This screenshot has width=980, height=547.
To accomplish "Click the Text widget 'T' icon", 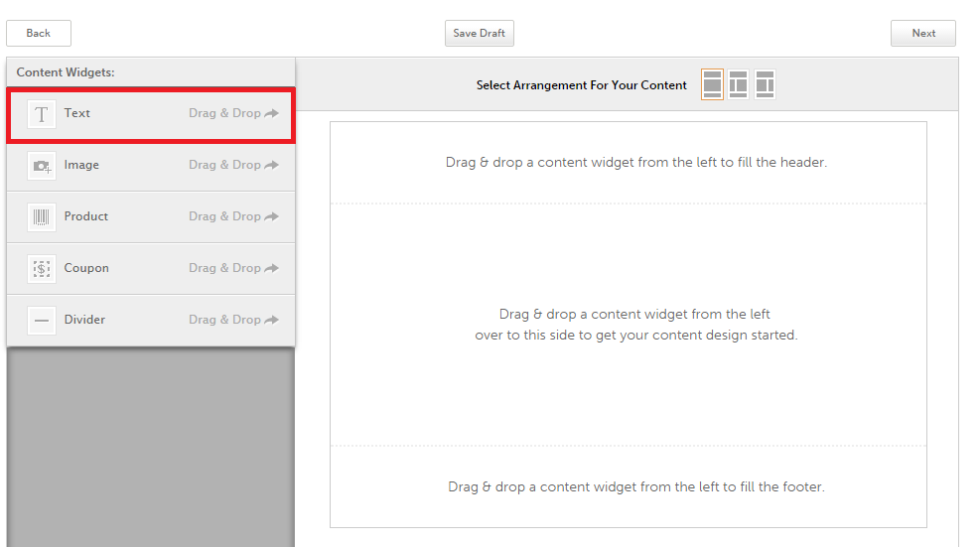I will click(x=42, y=114).
